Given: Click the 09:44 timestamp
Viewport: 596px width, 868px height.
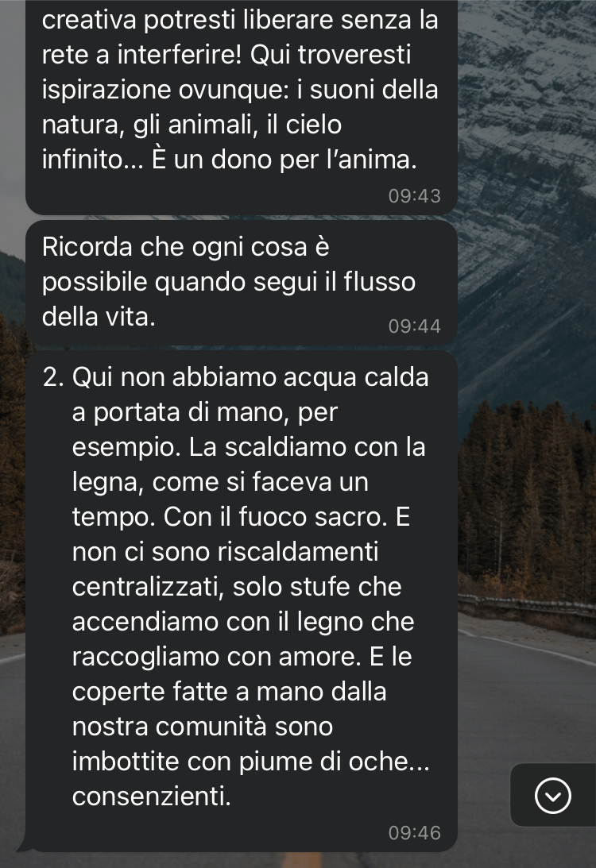Looking at the screenshot, I should [414, 326].
